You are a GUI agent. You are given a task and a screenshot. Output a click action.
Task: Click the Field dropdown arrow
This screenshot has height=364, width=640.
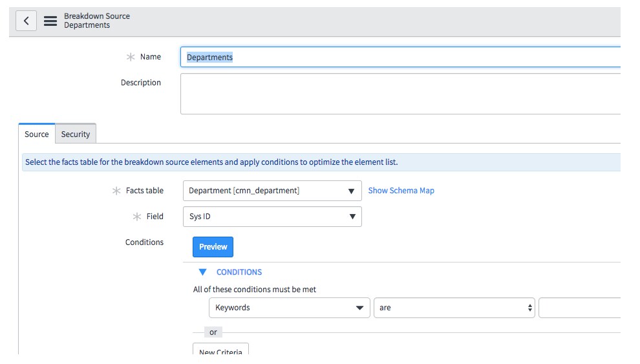(x=352, y=217)
